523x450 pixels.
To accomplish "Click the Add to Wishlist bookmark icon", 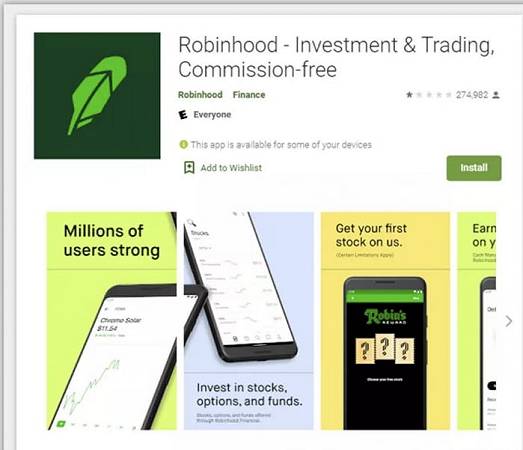I will 189,167.
